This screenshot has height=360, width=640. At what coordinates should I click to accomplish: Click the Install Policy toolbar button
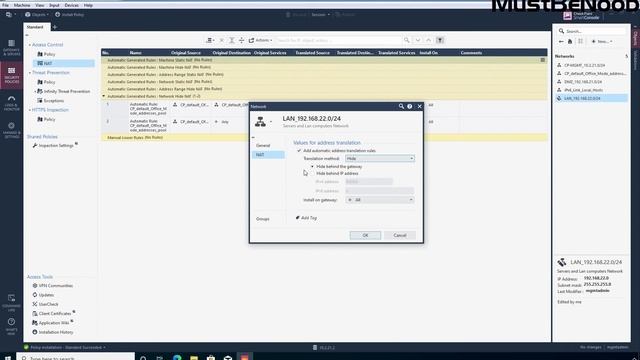coord(69,15)
